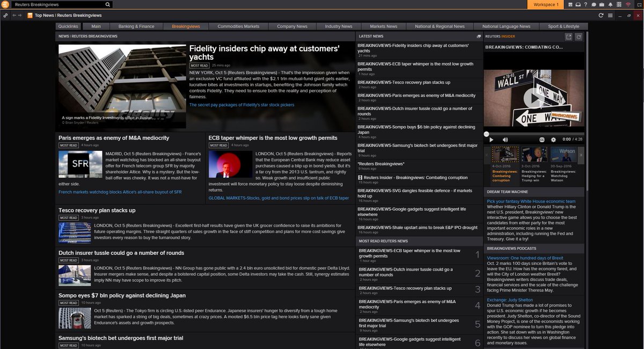Open the layout grid icon next to Workspace 1
This screenshot has height=349, width=644.
569,4
